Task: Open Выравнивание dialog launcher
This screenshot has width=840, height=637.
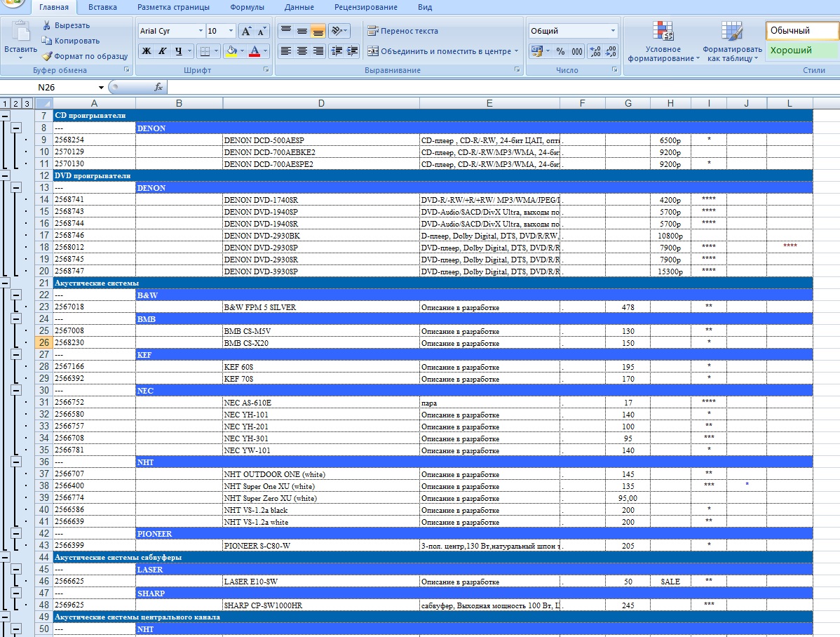Action: [x=517, y=69]
